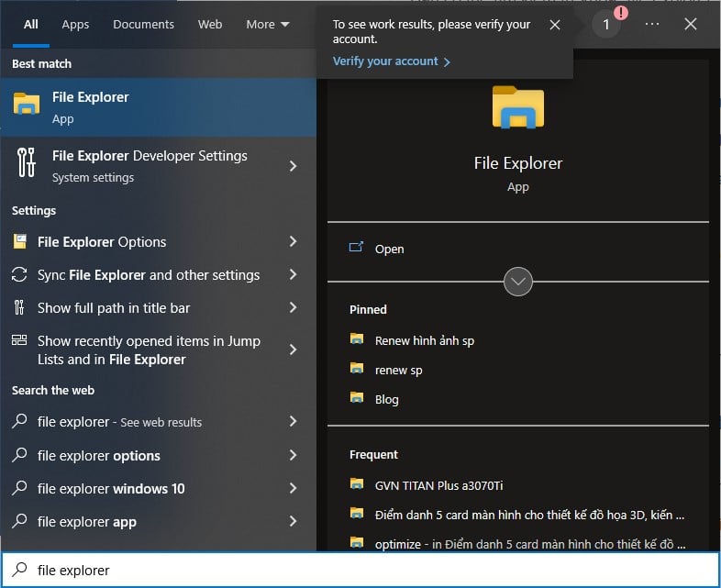
Task: Click the large File Explorer icon in the preview pane
Action: tap(518, 106)
